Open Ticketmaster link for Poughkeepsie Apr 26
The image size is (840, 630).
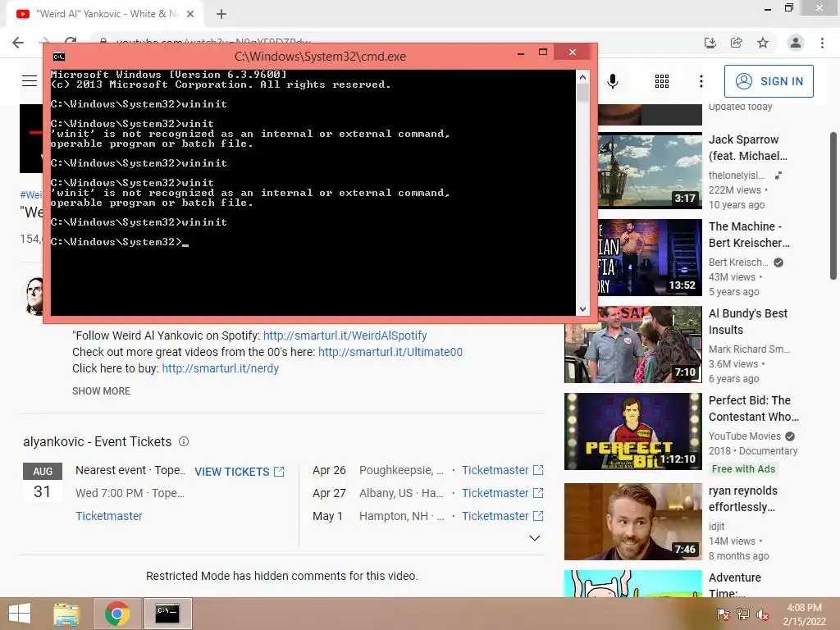503,470
